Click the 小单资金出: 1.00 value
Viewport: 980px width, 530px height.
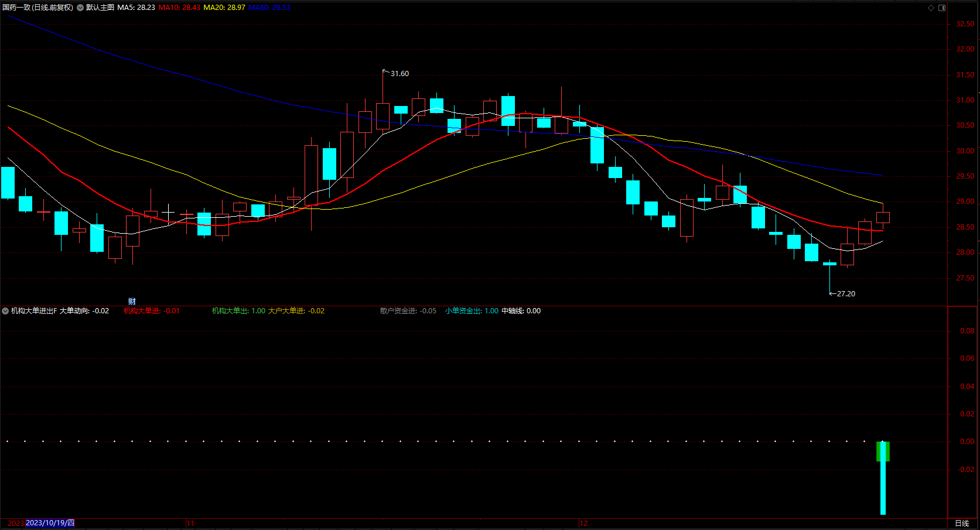(x=472, y=311)
